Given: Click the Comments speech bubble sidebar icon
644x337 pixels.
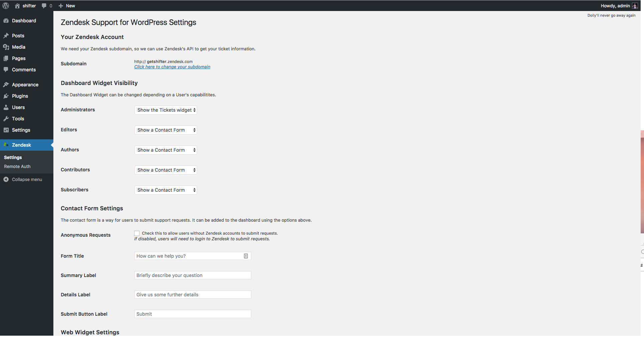Looking at the screenshot, I should pyautogui.click(x=6, y=70).
